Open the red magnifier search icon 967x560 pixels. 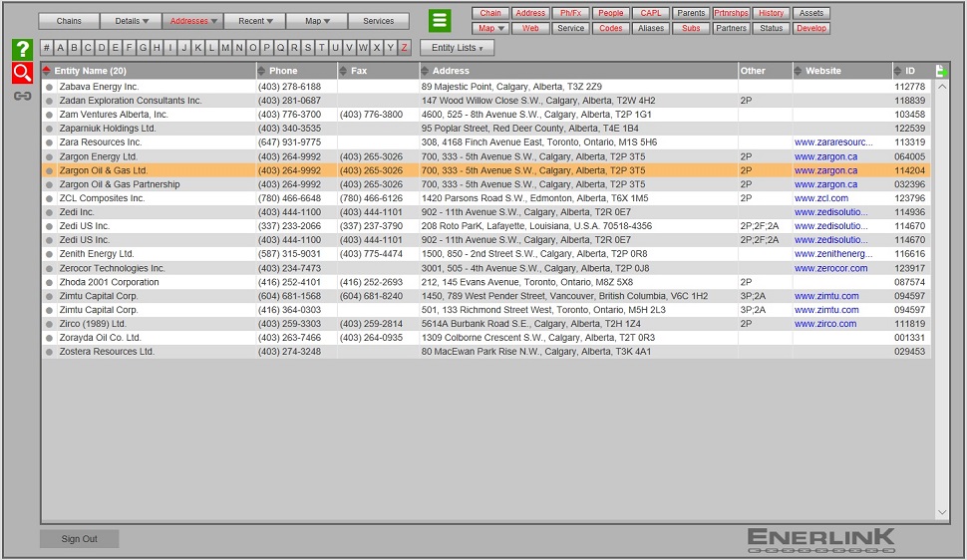point(22,73)
